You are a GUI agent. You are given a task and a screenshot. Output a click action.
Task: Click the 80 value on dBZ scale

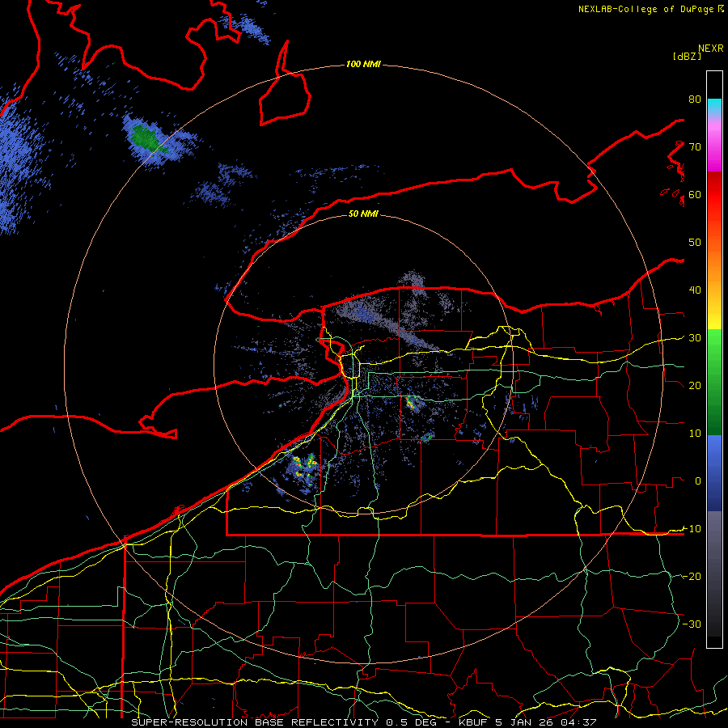coord(695,99)
